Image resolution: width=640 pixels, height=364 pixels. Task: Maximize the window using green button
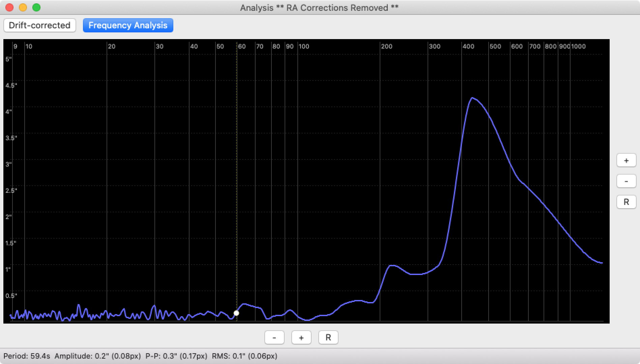(36, 7)
